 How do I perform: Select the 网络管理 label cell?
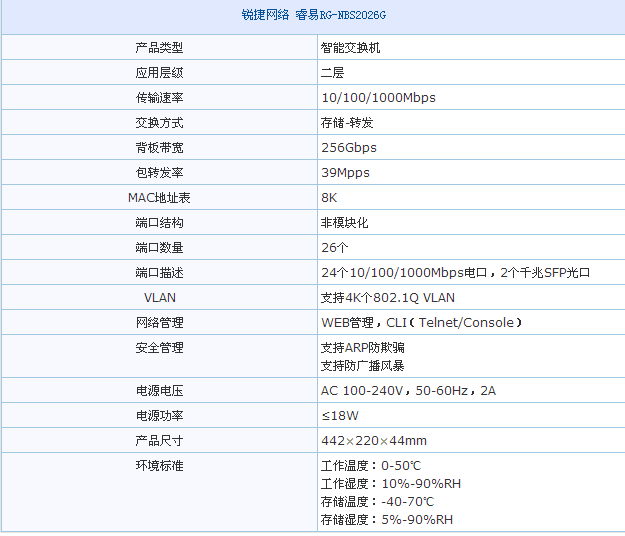click(x=159, y=323)
